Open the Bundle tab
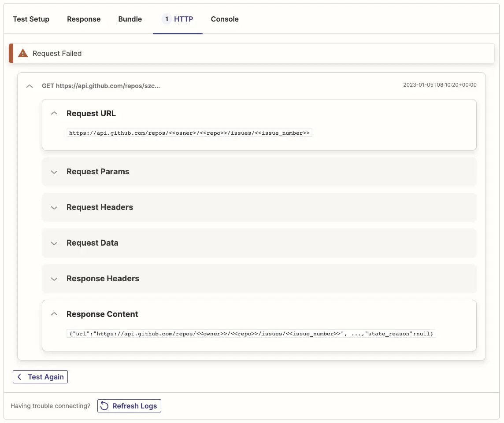 tap(130, 19)
